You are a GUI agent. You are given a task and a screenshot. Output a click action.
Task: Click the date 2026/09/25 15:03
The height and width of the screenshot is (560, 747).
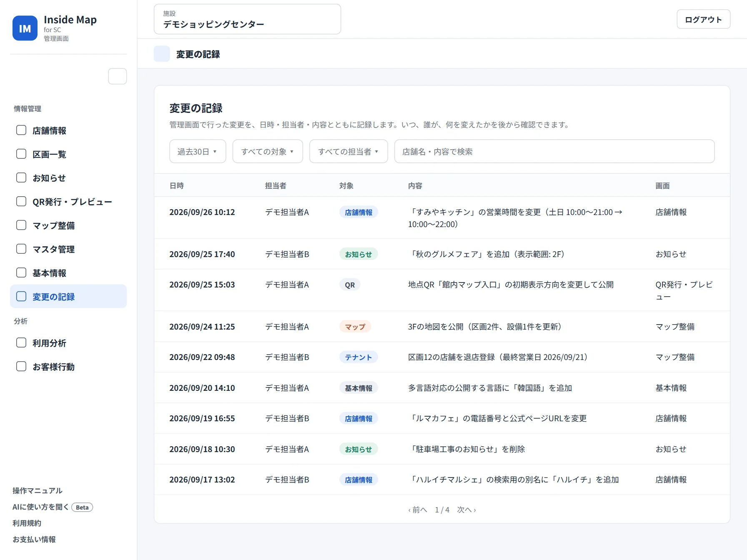[x=202, y=285]
